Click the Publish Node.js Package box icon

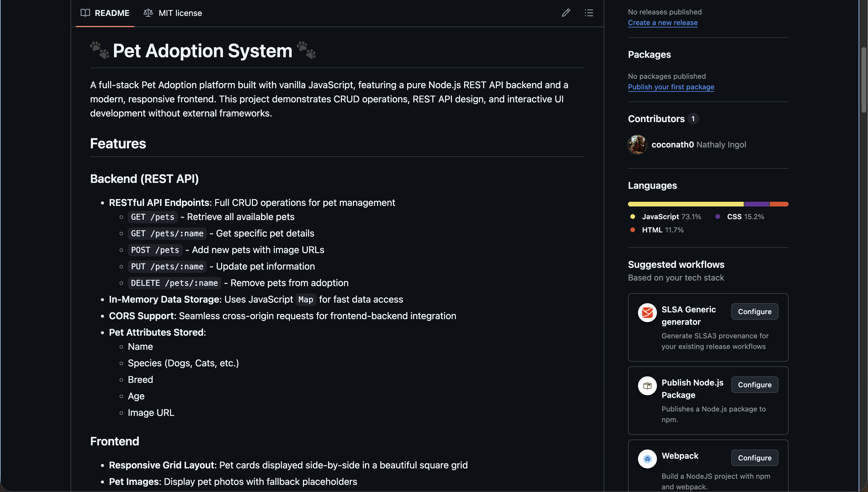tap(647, 386)
